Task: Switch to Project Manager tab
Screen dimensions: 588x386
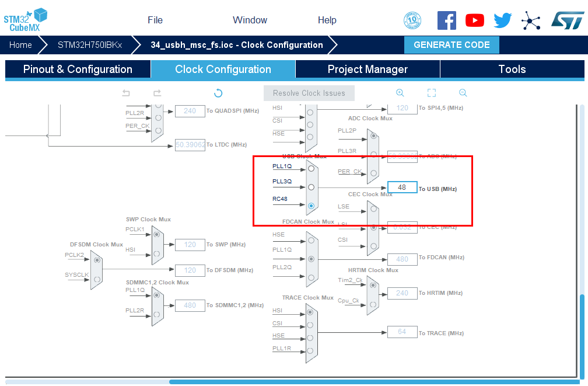Action: (x=367, y=69)
